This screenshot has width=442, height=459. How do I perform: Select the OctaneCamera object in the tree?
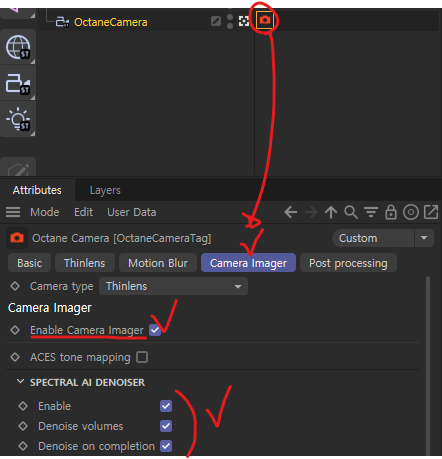pyautogui.click(x=110, y=22)
